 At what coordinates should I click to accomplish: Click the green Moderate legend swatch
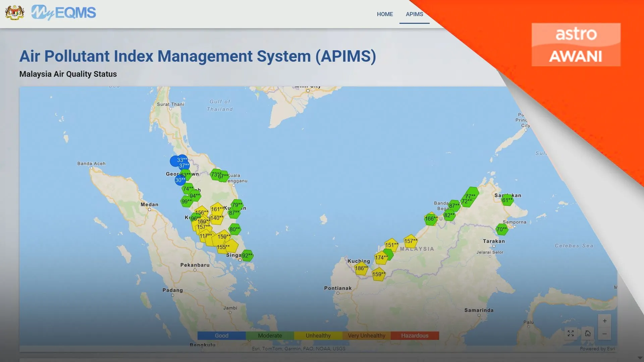[x=270, y=336]
